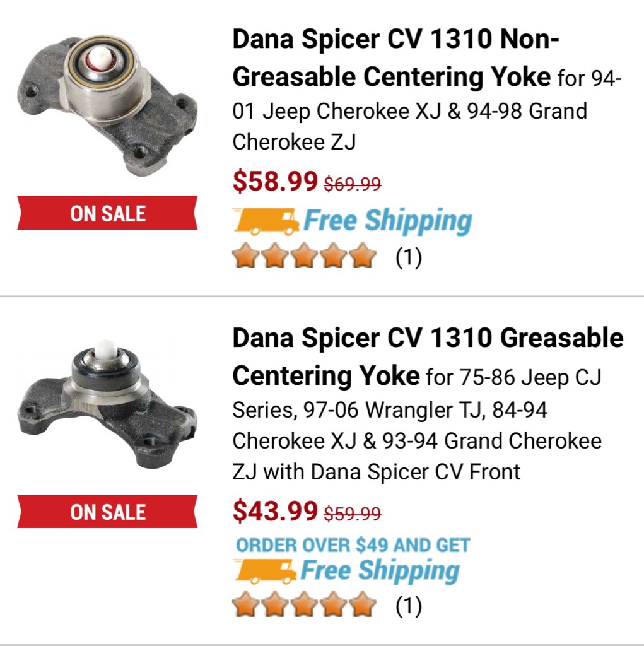Click the crossed-out $69.99 original price

tap(353, 184)
